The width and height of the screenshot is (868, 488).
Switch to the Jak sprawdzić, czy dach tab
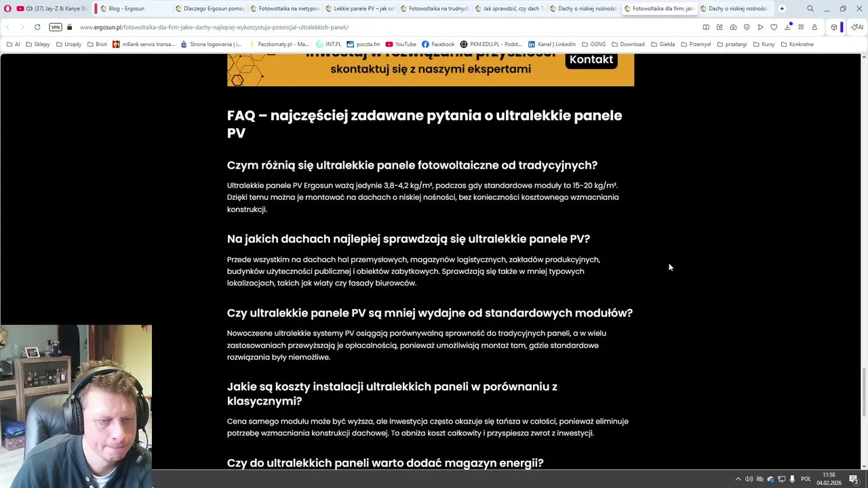(x=509, y=9)
